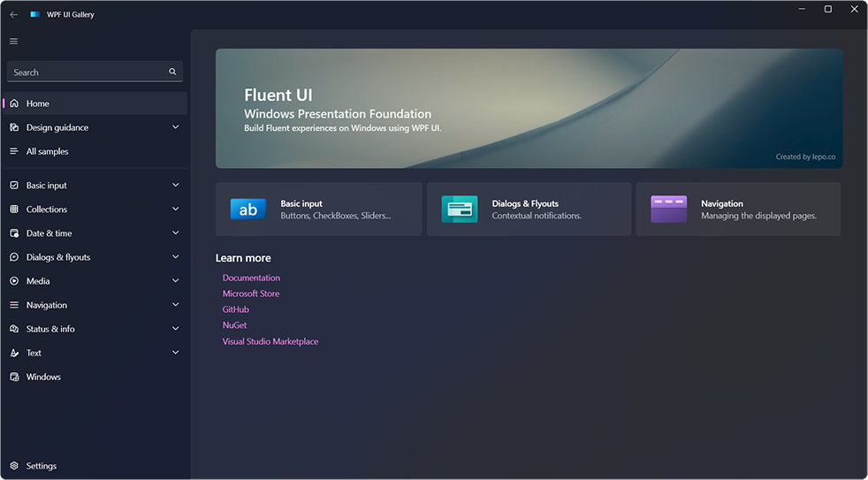Click the Home house icon
This screenshot has height=480, width=868.
click(x=14, y=103)
